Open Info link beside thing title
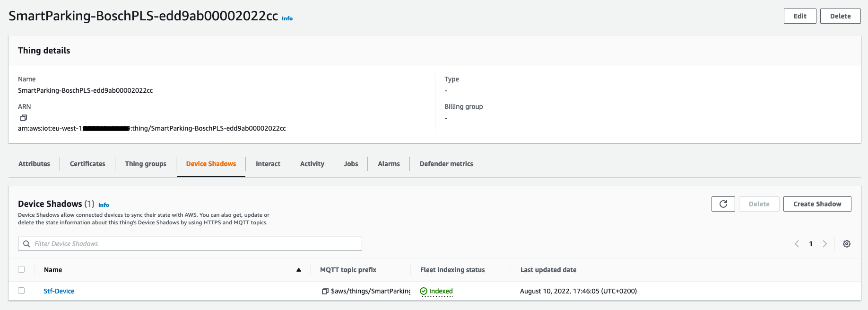 pos(287,18)
